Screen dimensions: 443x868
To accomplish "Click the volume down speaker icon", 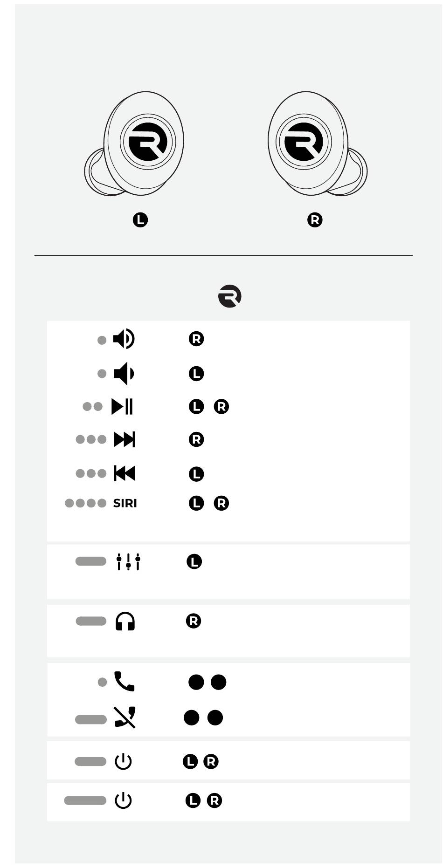I will click(124, 374).
